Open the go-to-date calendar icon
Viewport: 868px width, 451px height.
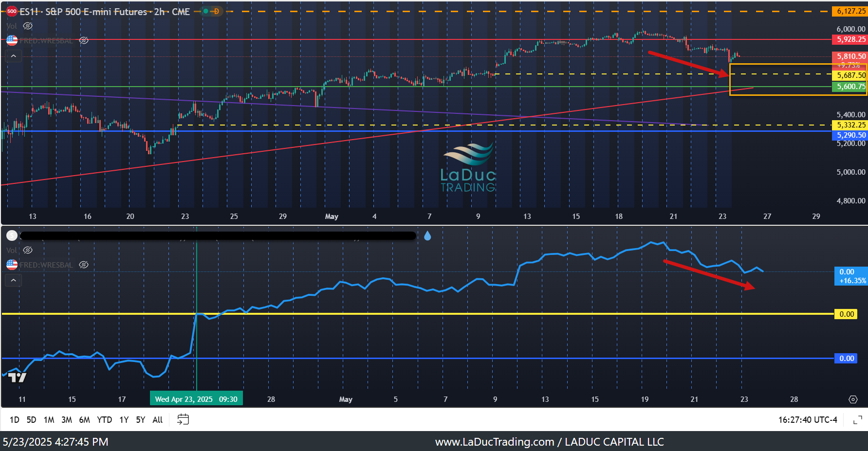click(x=183, y=419)
